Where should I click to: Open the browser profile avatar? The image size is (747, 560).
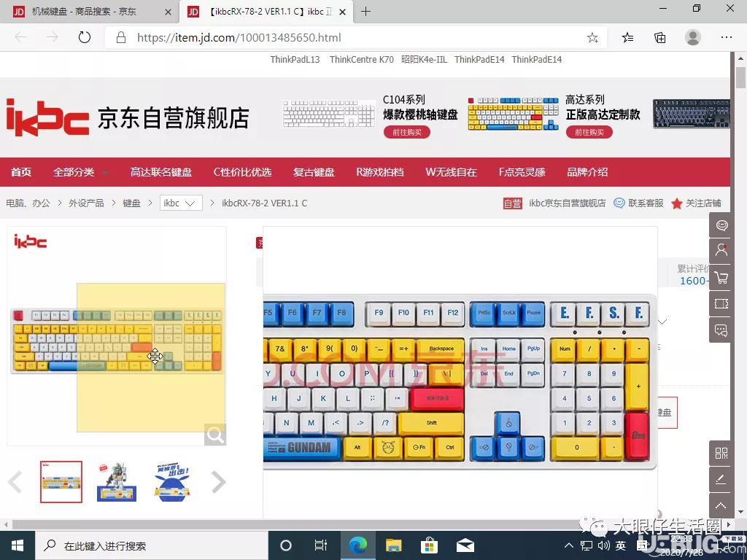click(x=693, y=37)
